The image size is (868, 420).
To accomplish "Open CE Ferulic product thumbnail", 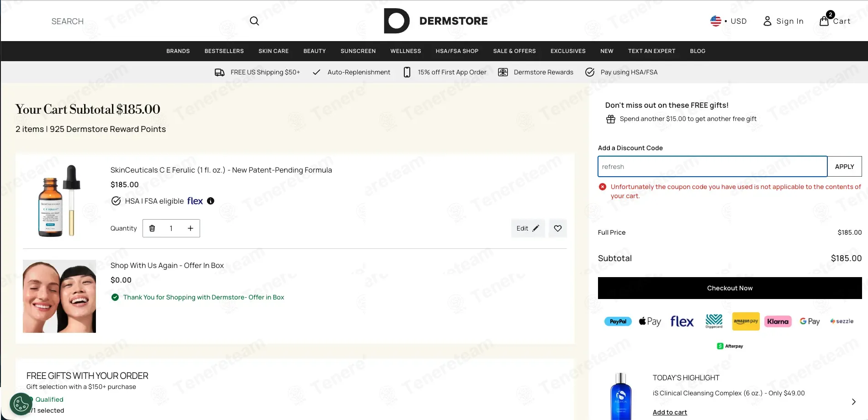I will pyautogui.click(x=59, y=200).
